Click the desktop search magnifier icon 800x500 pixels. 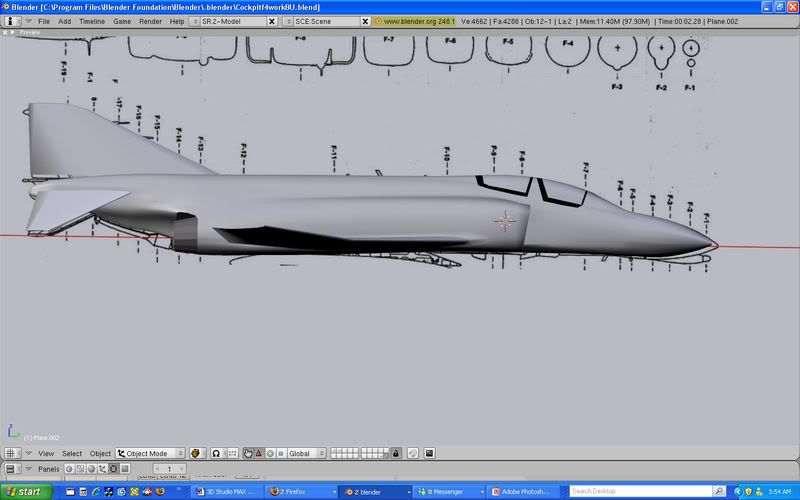pyautogui.click(x=719, y=491)
